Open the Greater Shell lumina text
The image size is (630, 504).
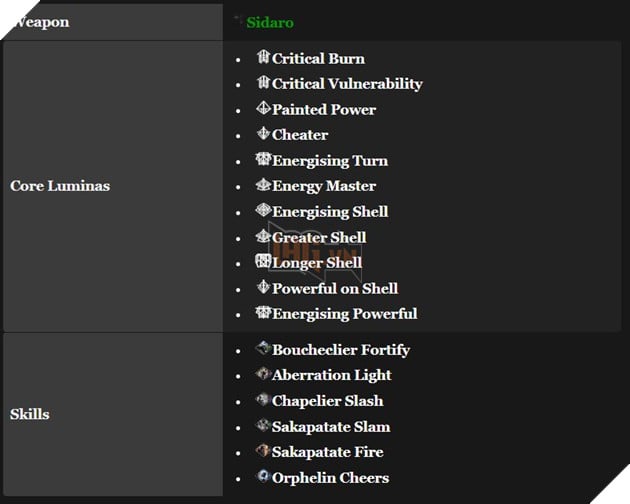[319, 237]
